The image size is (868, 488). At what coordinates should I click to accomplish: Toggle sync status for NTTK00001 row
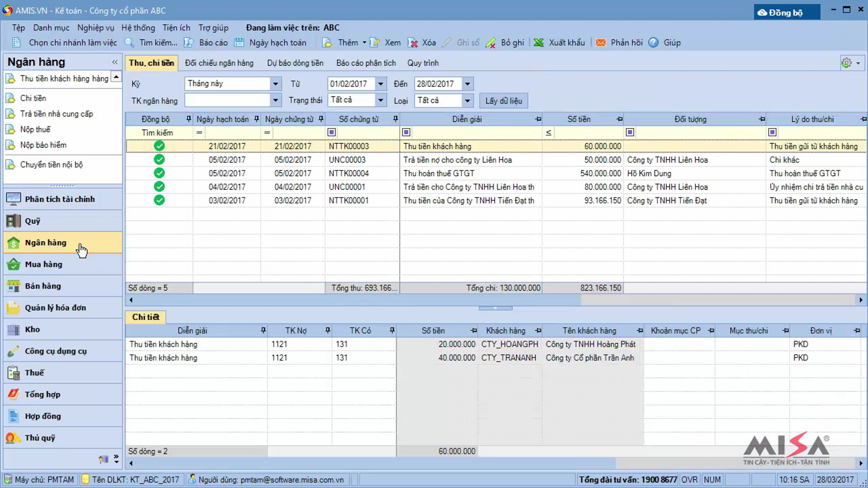point(159,200)
